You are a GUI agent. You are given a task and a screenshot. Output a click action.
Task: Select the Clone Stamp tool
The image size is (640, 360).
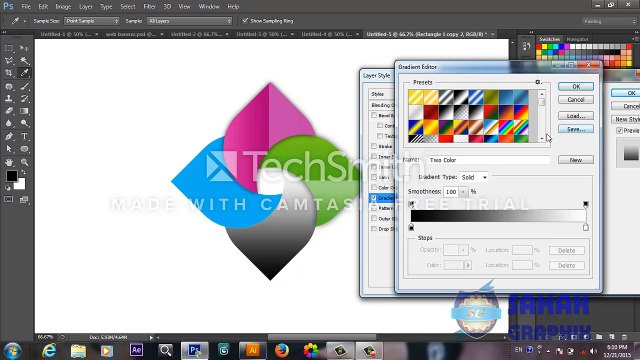pos(9,98)
